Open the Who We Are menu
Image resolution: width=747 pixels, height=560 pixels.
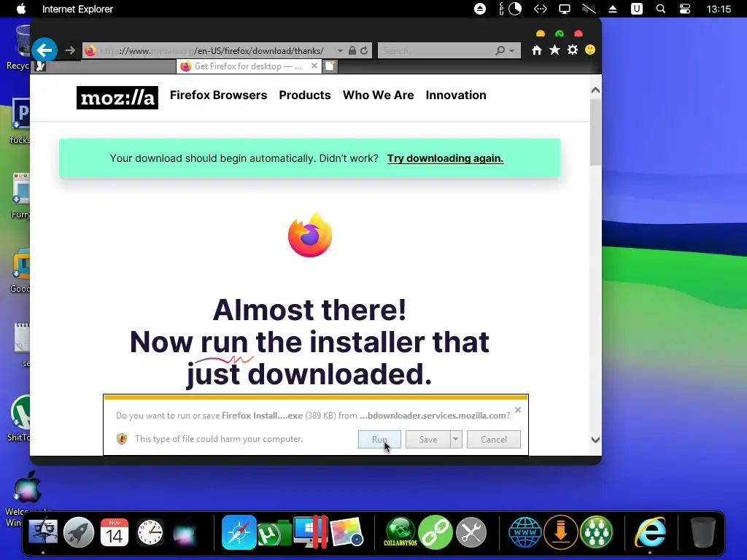coord(379,96)
